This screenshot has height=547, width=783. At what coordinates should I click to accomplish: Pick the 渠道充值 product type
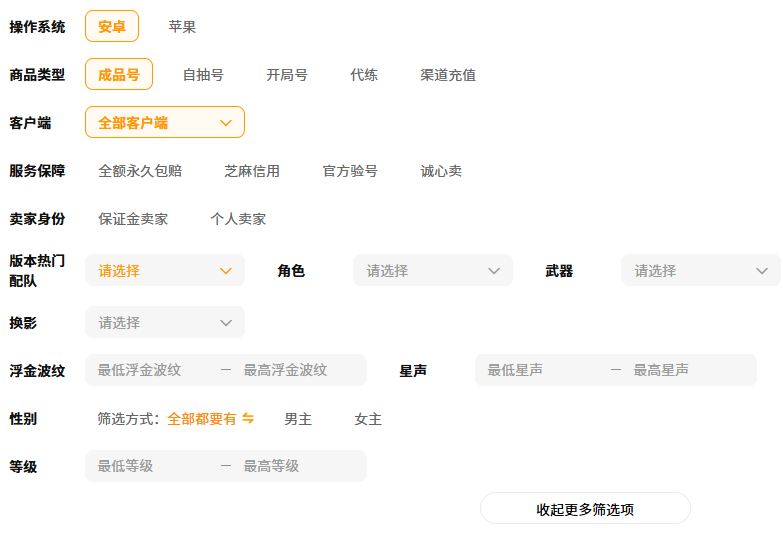(448, 75)
